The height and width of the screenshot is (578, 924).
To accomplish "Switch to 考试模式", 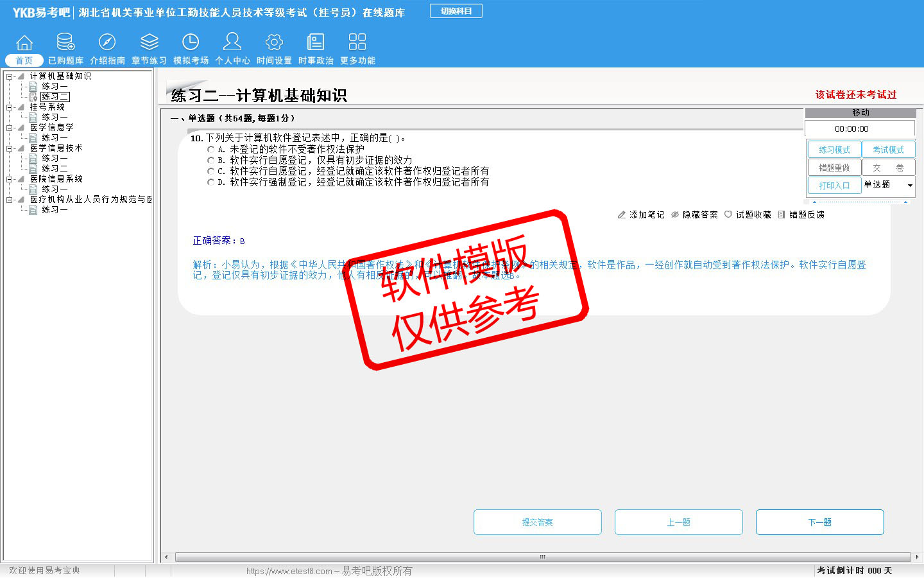I will tap(888, 150).
